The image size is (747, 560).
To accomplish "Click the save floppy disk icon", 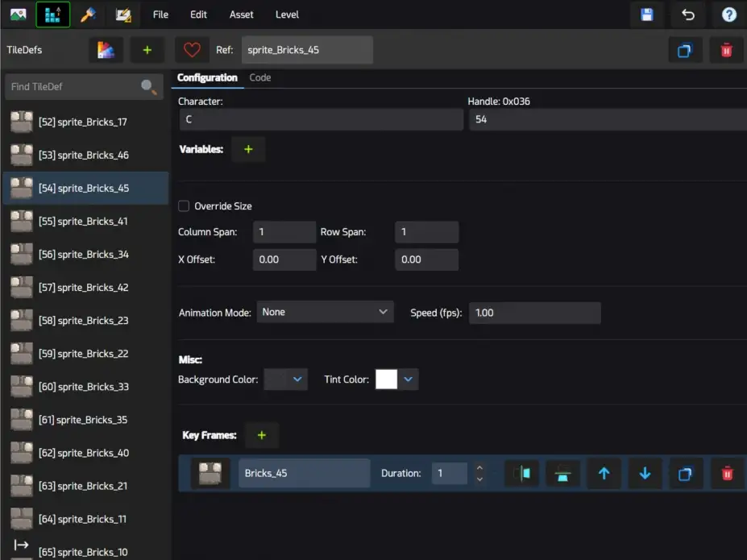I will (x=646, y=15).
